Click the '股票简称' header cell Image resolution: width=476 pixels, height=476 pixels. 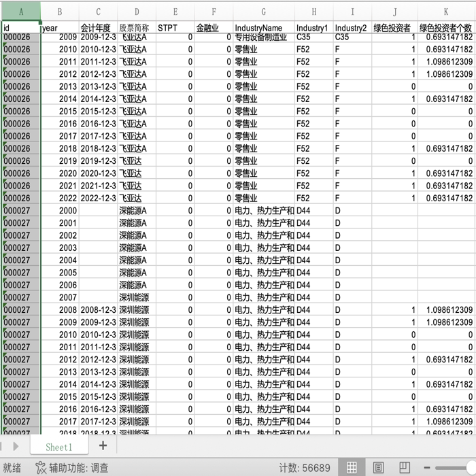(x=137, y=28)
